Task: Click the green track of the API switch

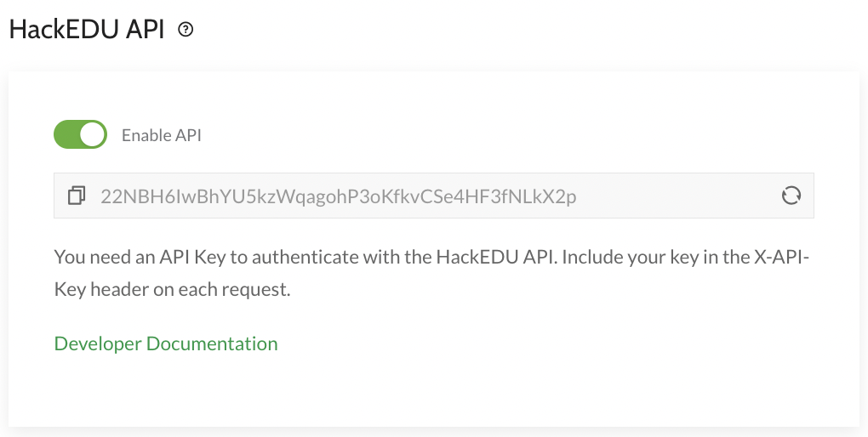Action: coord(66,134)
